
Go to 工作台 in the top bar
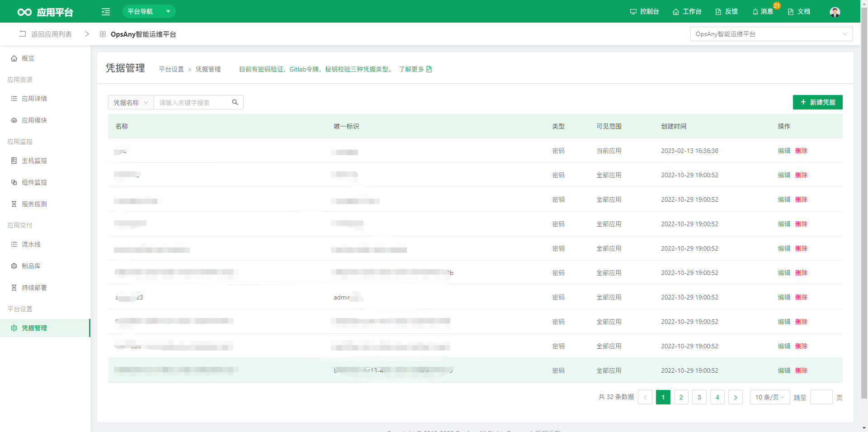687,11
